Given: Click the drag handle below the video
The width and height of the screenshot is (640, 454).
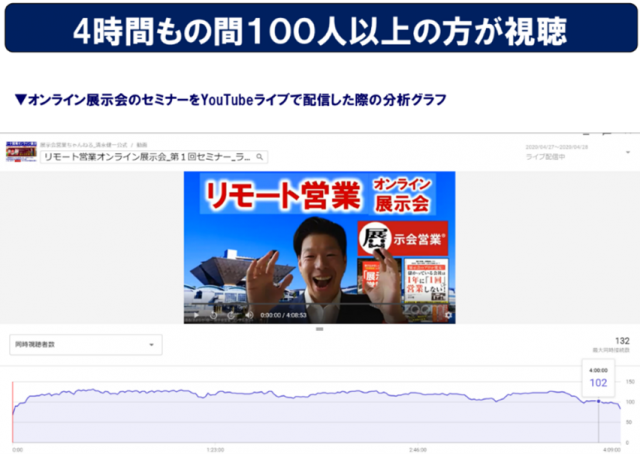Looking at the screenshot, I should [x=320, y=329].
